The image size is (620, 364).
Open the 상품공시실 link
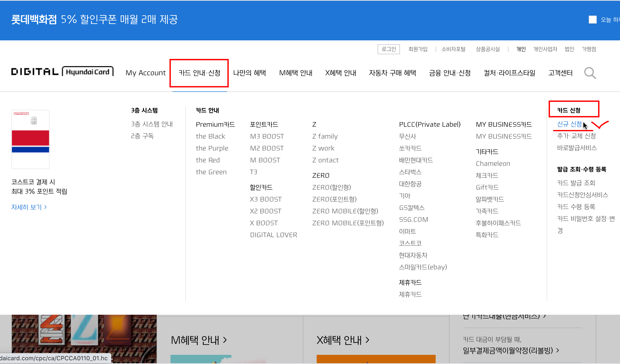pyautogui.click(x=488, y=49)
